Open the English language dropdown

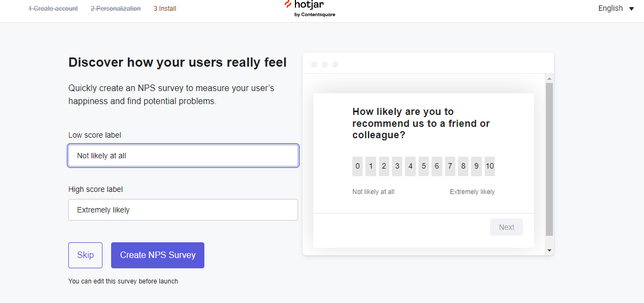[616, 8]
